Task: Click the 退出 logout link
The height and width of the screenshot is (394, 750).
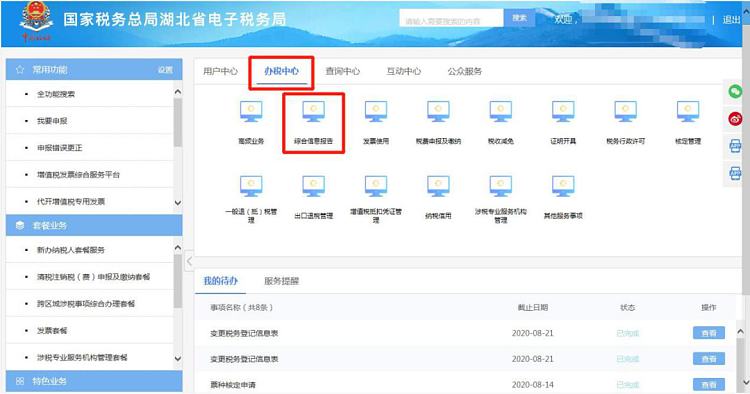Action: point(731,20)
